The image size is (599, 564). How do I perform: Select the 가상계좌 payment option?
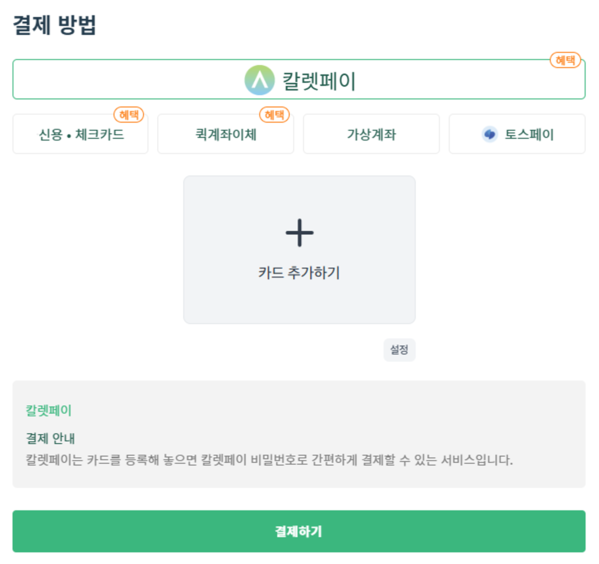coord(371,134)
